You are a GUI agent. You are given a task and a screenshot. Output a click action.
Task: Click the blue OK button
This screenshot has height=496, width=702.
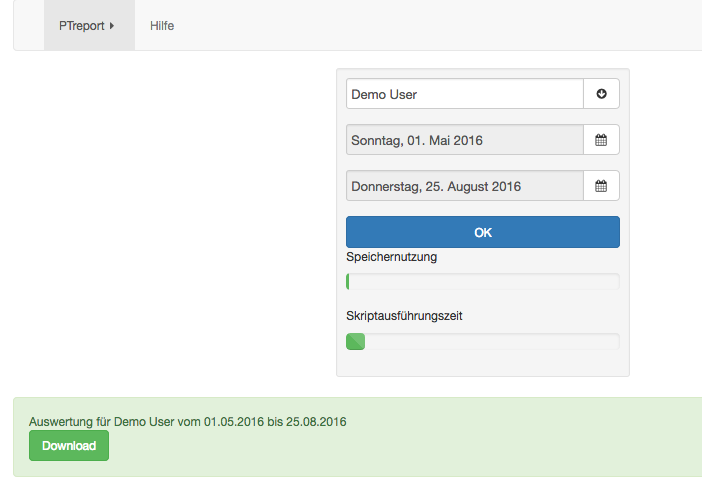tap(483, 232)
